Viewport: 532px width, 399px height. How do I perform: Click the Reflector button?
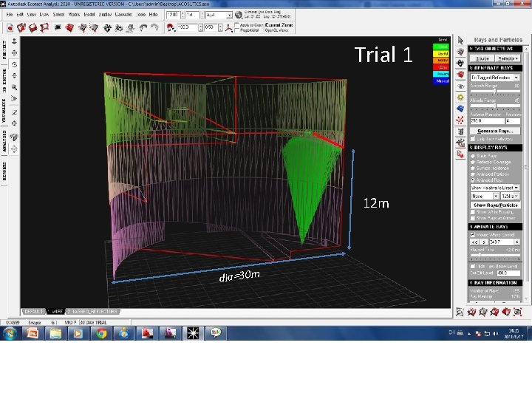[x=508, y=58]
